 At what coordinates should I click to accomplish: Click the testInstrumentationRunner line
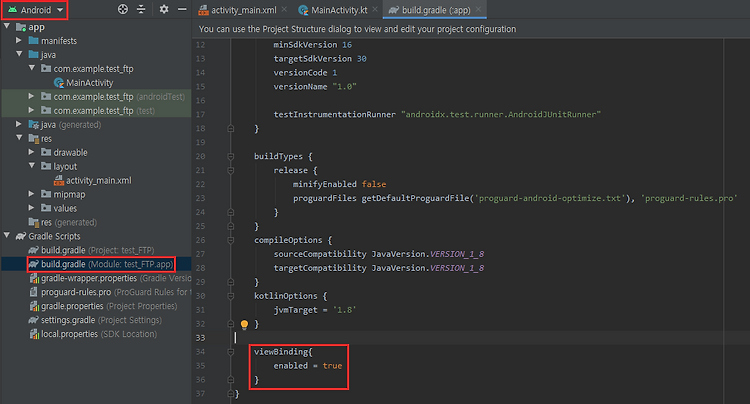[437, 114]
